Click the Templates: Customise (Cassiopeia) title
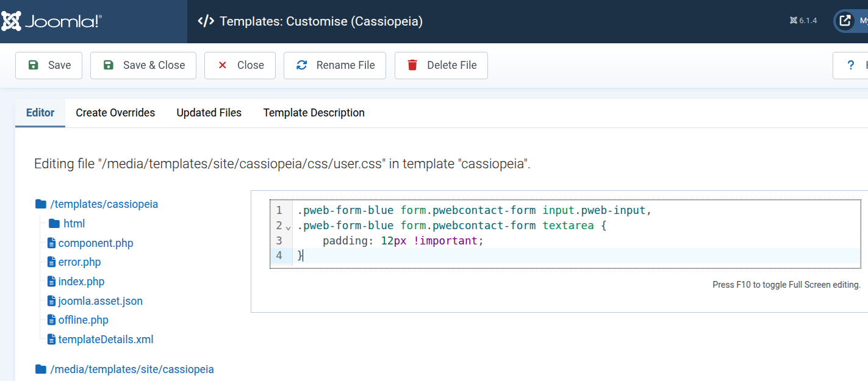This screenshot has height=381, width=868. click(x=321, y=21)
